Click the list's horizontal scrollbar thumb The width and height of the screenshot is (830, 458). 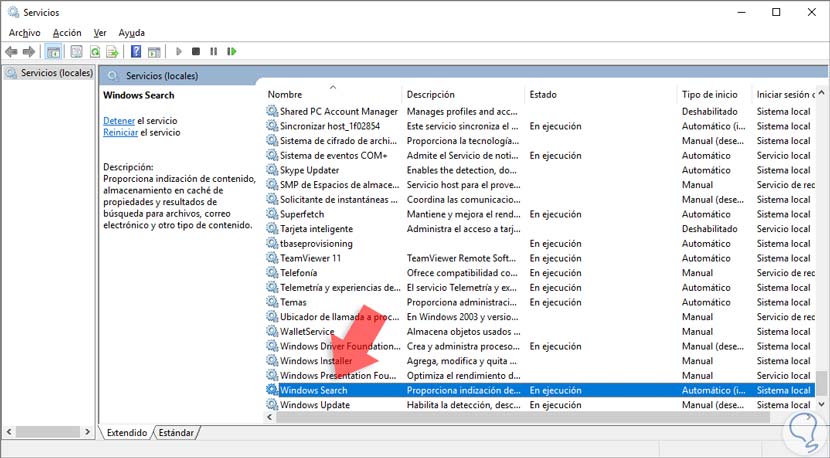523,417
